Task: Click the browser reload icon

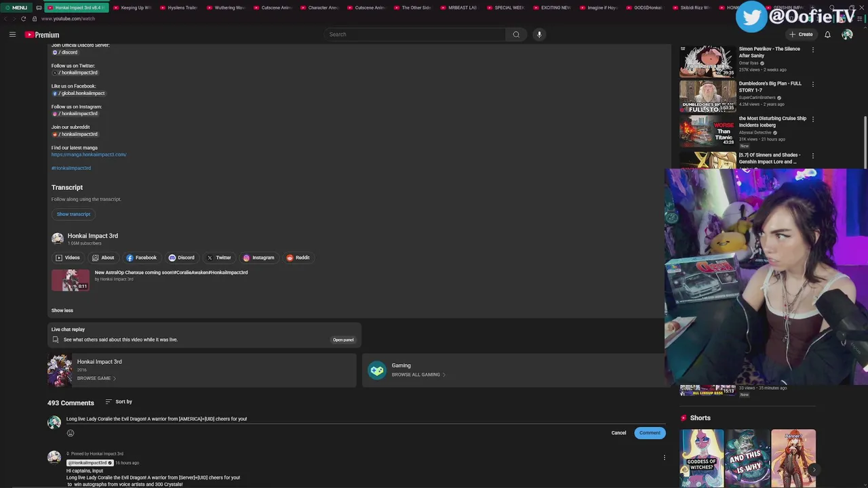Action: click(x=23, y=19)
